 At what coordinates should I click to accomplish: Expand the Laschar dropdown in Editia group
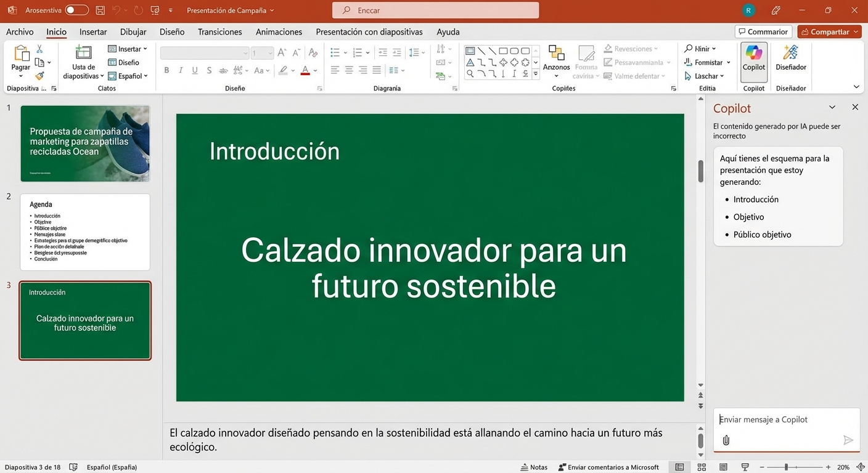pyautogui.click(x=721, y=76)
